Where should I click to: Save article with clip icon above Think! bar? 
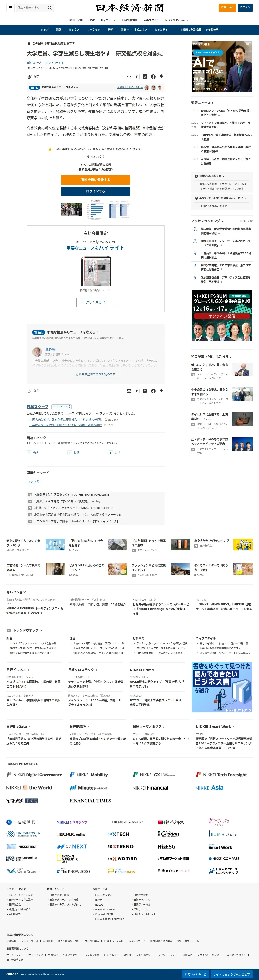30,77
